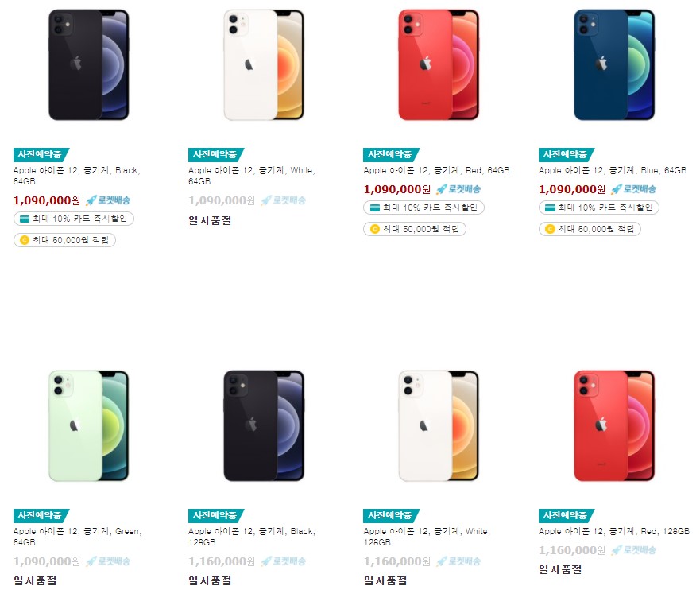The height and width of the screenshot is (613, 700).
Task: Open Apple iPhone 12 Blue 64GB title link
Action: tap(613, 170)
